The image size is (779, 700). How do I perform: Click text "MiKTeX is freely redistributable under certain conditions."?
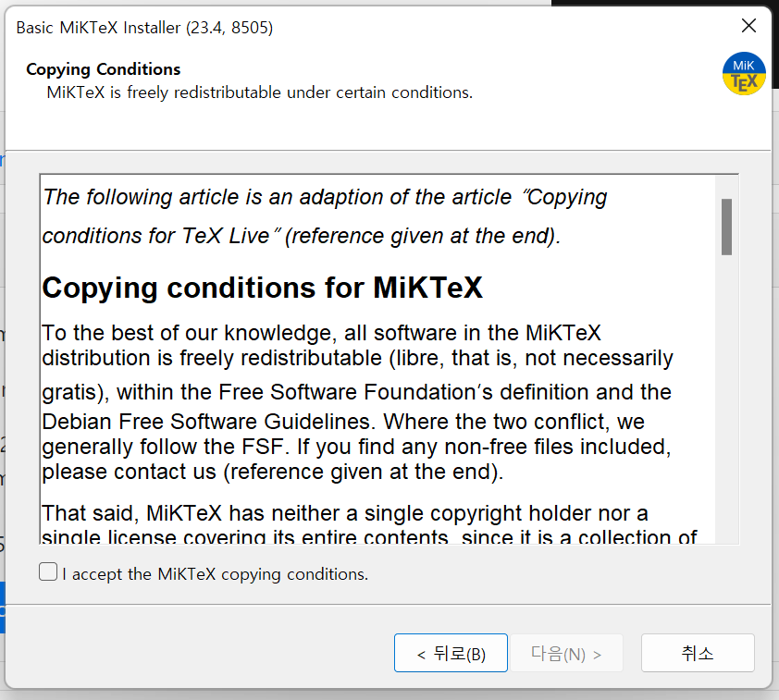pyautogui.click(x=260, y=92)
